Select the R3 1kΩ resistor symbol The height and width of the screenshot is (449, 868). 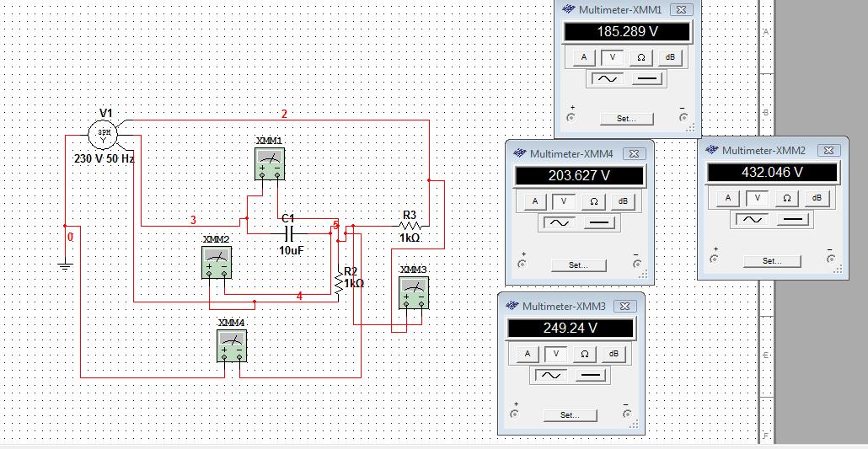tap(410, 226)
